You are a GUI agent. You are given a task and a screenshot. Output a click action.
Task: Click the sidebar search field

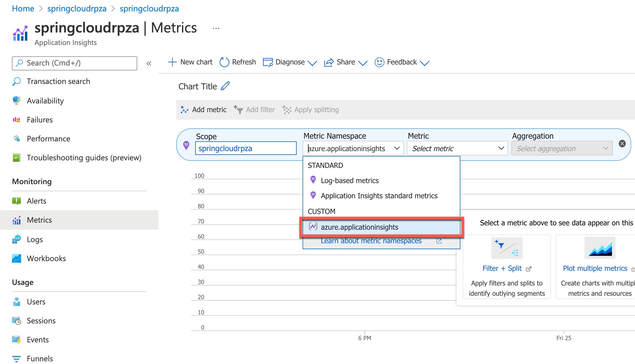coord(75,63)
